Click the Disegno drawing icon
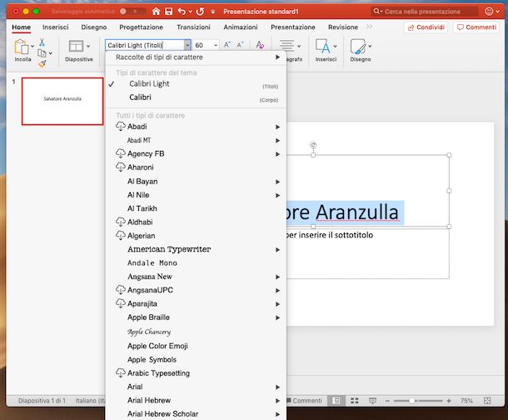Image resolution: width=508 pixels, height=420 pixels. [357, 47]
